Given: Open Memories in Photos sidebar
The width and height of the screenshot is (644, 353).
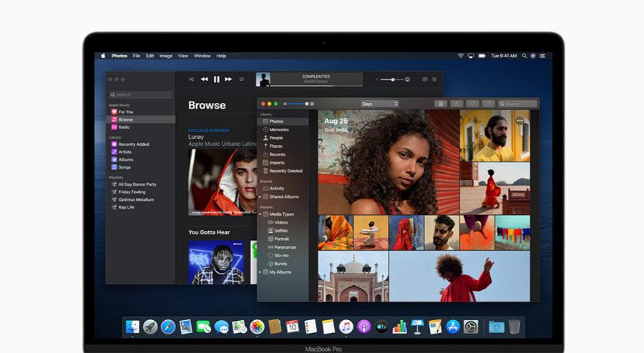Looking at the screenshot, I should point(283,129).
